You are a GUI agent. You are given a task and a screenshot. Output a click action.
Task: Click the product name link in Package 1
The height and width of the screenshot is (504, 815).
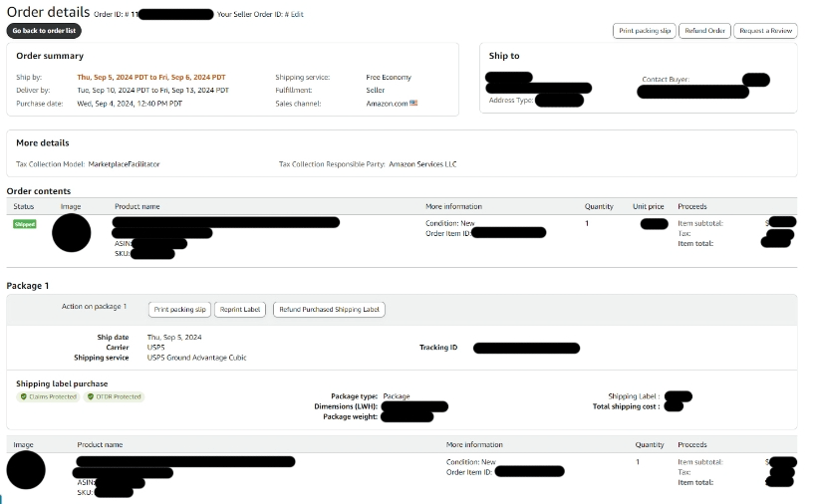pos(185,461)
